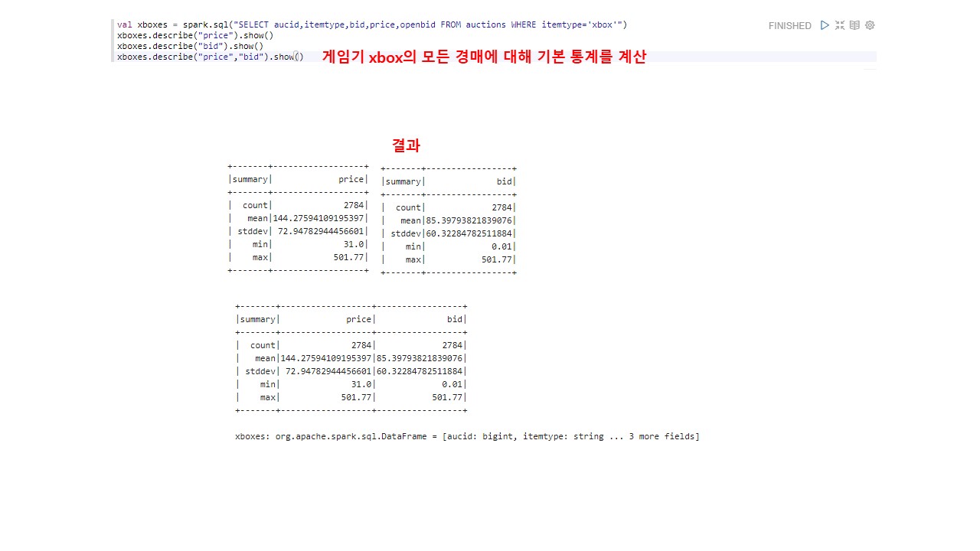
Task: Click mean value 85.39793821839076 in bid-only table
Action: point(469,220)
